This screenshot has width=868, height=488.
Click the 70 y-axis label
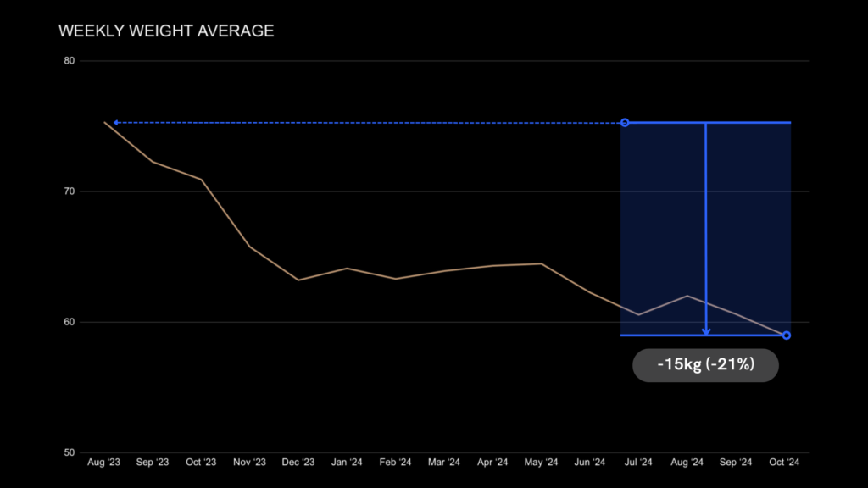point(70,191)
